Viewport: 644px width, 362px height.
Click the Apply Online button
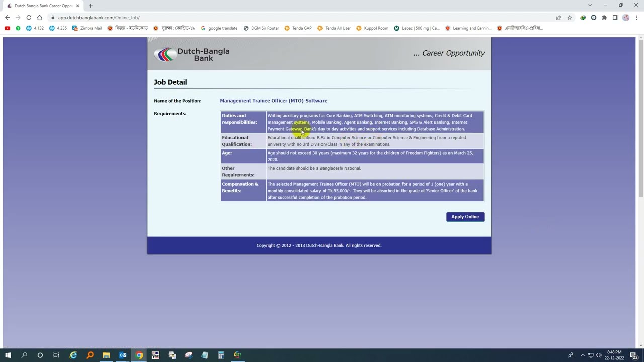coord(465,217)
